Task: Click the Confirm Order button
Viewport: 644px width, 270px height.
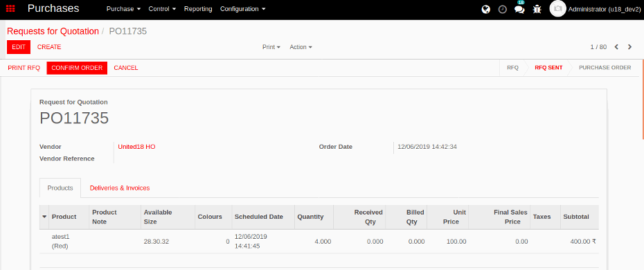Action: [x=77, y=68]
